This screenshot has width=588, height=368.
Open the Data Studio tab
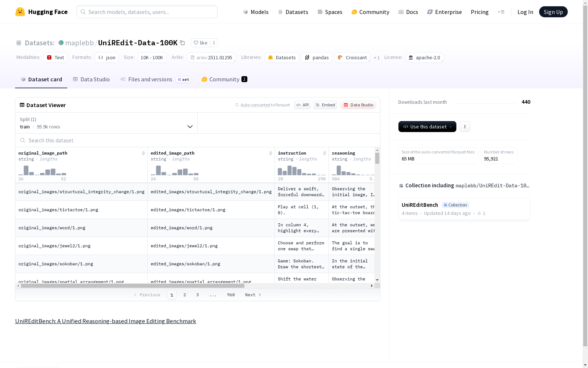(91, 79)
